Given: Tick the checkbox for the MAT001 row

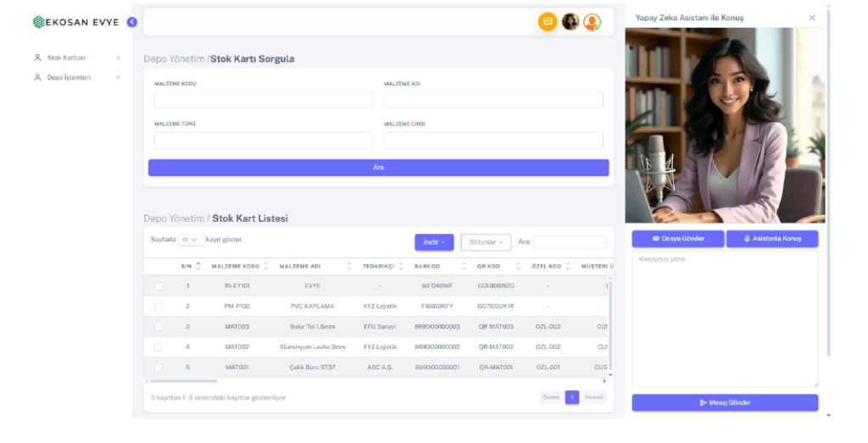Looking at the screenshot, I should click(x=159, y=368).
